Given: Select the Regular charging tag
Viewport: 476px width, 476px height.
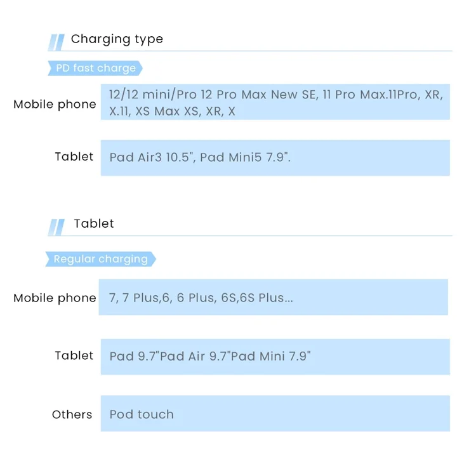Looking at the screenshot, I should [x=100, y=259].
